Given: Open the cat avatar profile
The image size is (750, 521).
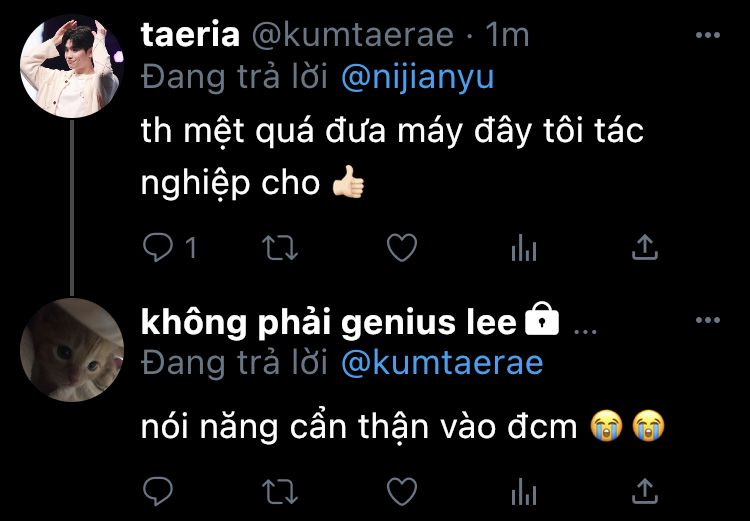Looking at the screenshot, I should coord(72,350).
